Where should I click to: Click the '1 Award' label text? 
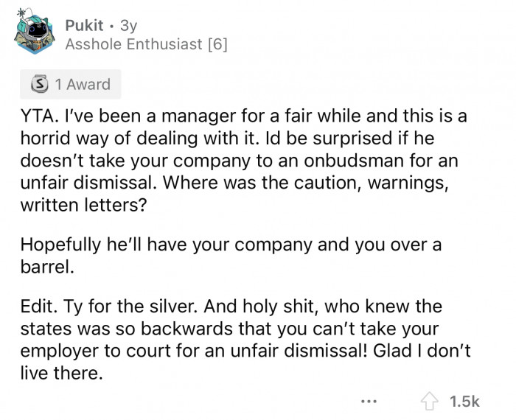[x=83, y=85]
